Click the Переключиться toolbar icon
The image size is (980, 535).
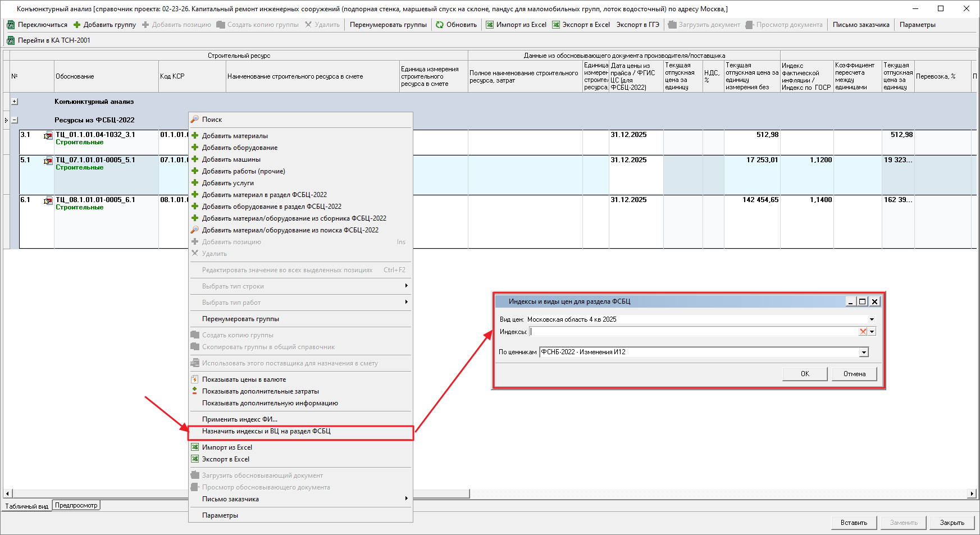[11, 25]
